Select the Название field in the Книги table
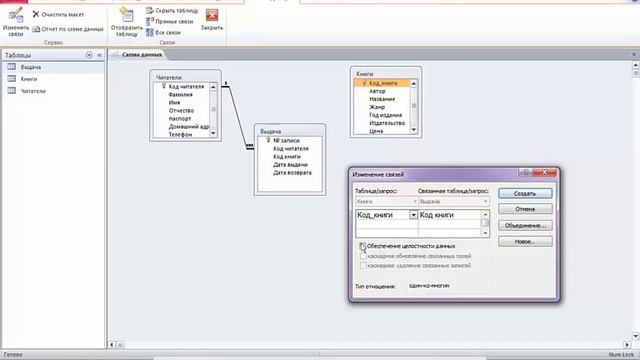 pyautogui.click(x=382, y=99)
